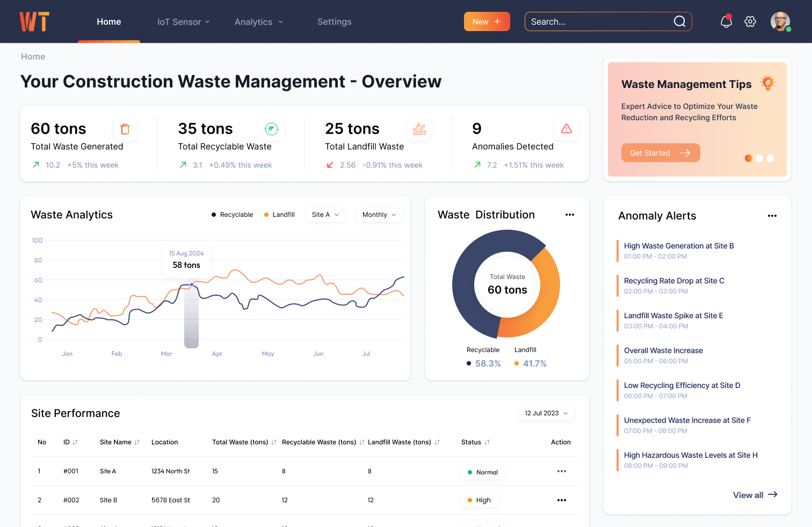The image size is (812, 527).
Task: Open the 12 Jul 2023 date dropdown
Action: 546,413
